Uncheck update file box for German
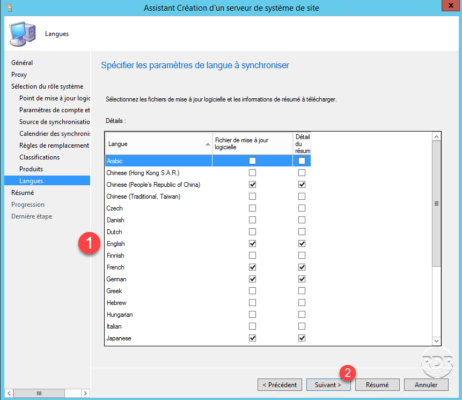 [252, 279]
